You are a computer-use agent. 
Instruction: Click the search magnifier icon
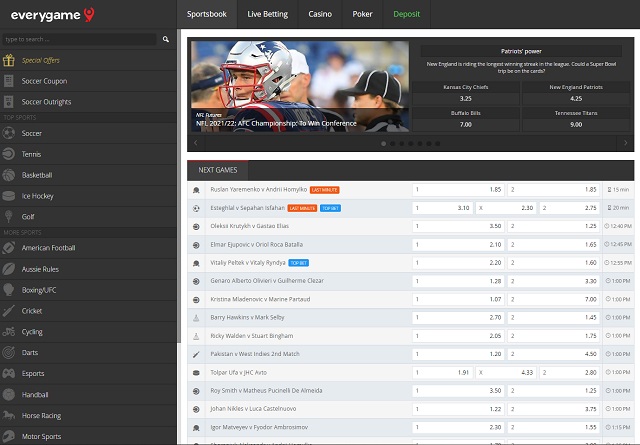[x=166, y=39]
